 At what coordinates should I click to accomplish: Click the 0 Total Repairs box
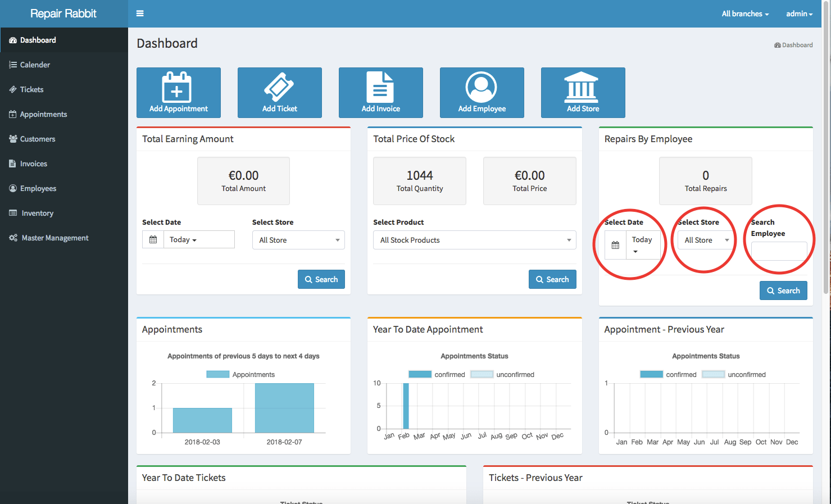pos(706,181)
